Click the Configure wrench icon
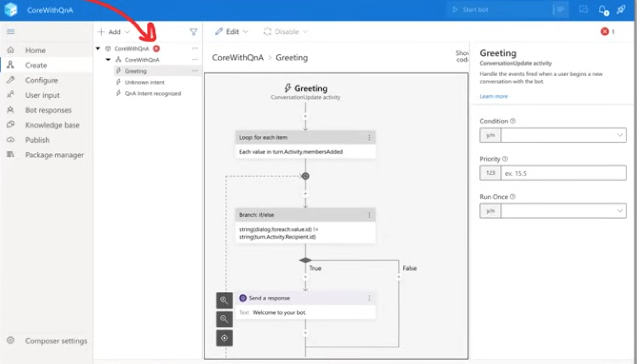Viewport: 637px width, 364px height. coord(11,80)
